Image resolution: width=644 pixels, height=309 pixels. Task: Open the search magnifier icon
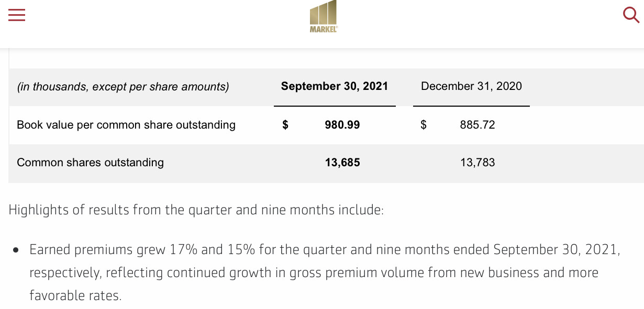tap(631, 16)
